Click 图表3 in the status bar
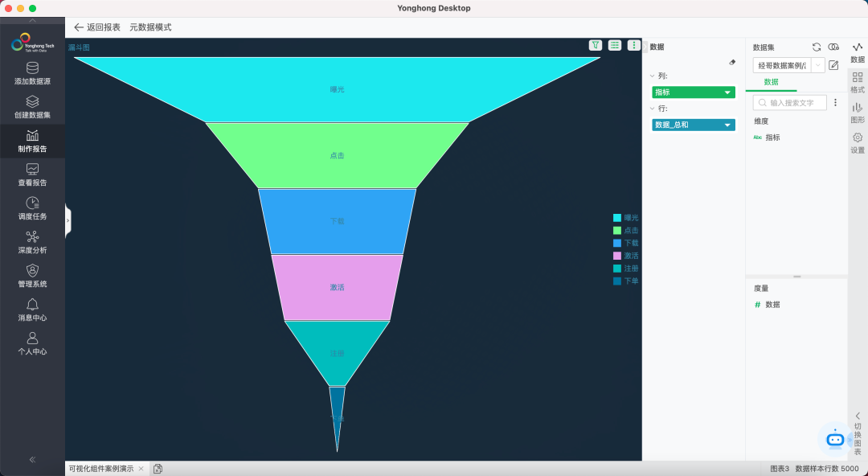This screenshot has height=476, width=868. tap(780, 469)
